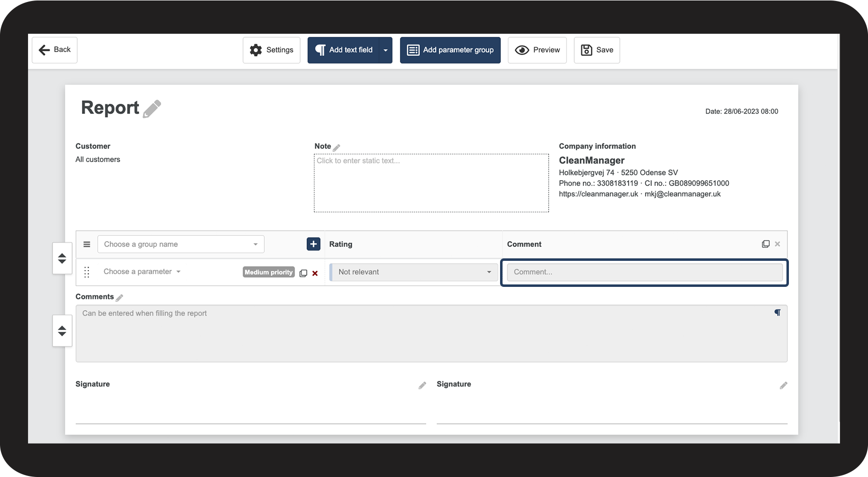
Task: Click the Date: 28/06-2023 08:00 text
Action: [742, 112]
